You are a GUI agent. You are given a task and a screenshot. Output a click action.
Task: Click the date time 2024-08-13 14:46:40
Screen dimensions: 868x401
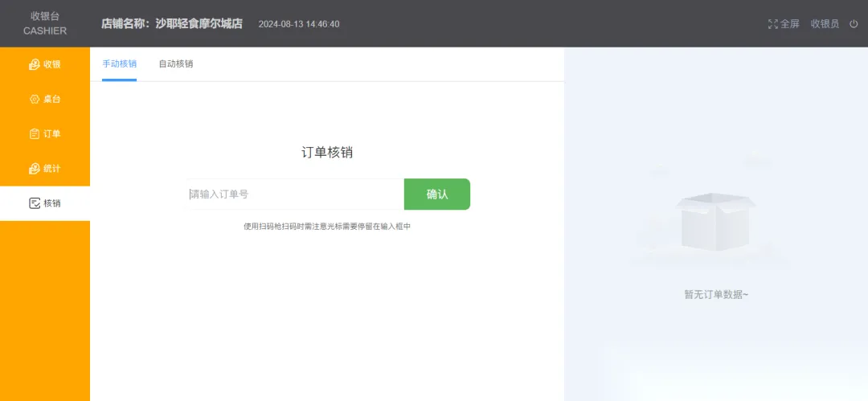(299, 24)
